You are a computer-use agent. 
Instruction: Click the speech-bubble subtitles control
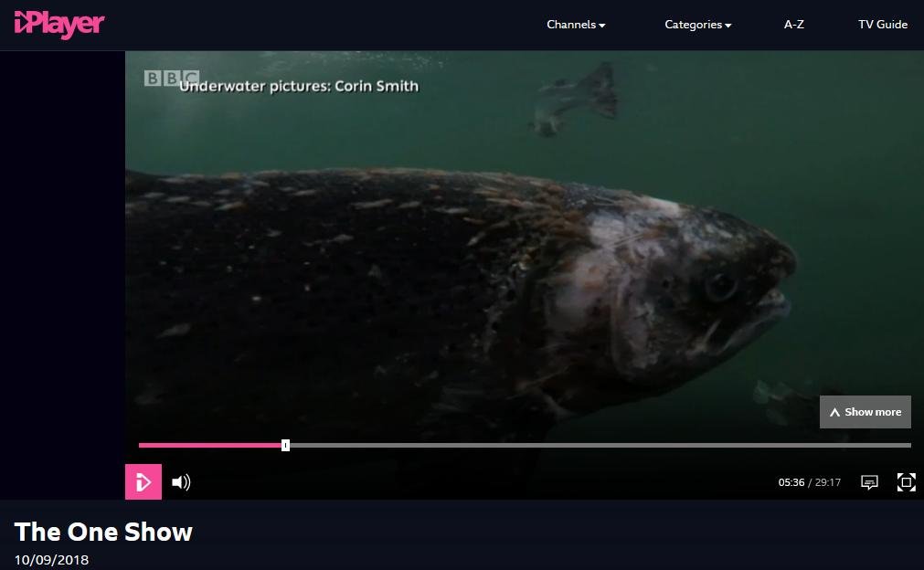click(869, 481)
